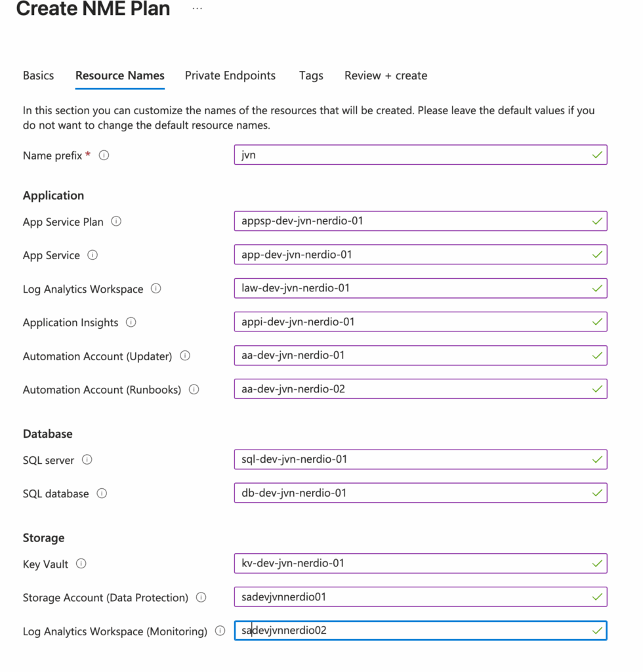Click the Name prefix input field
The height and width of the screenshot is (672, 643).
[420, 155]
